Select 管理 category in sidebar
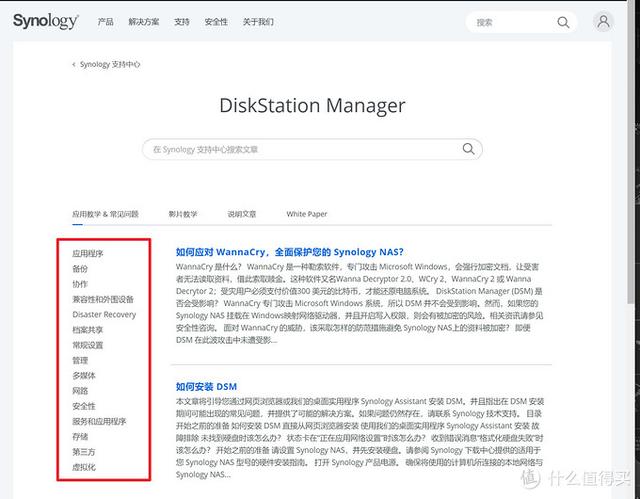This screenshot has height=499, width=640. click(x=80, y=360)
